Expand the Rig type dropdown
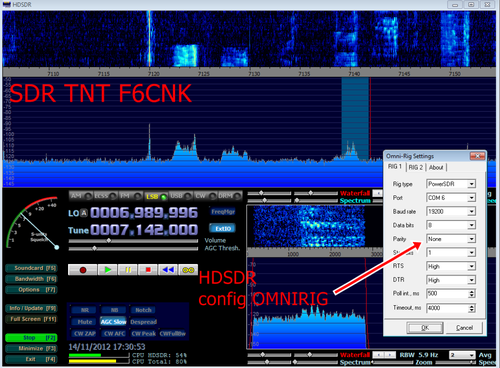Viewport: 500px width, 368px height. click(451, 184)
